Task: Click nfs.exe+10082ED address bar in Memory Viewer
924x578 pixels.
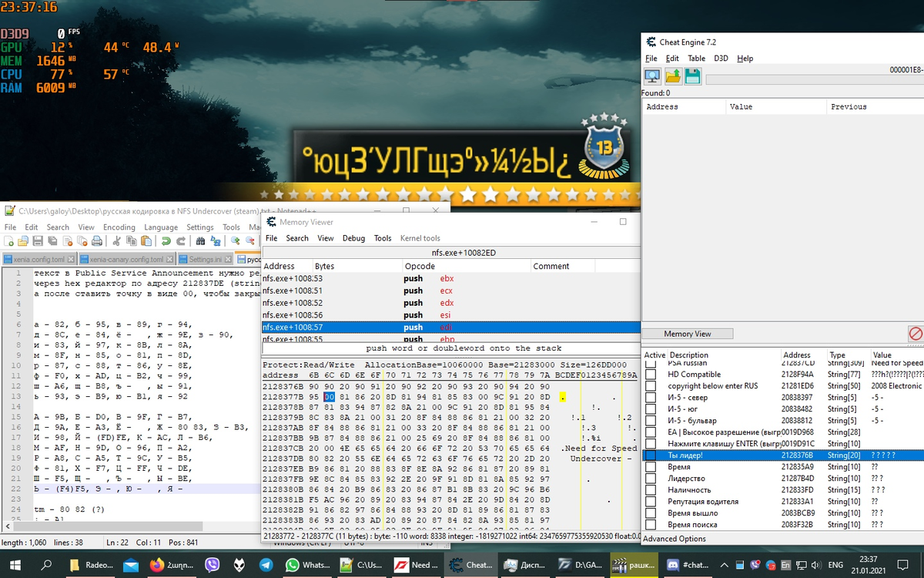Action: [x=450, y=253]
